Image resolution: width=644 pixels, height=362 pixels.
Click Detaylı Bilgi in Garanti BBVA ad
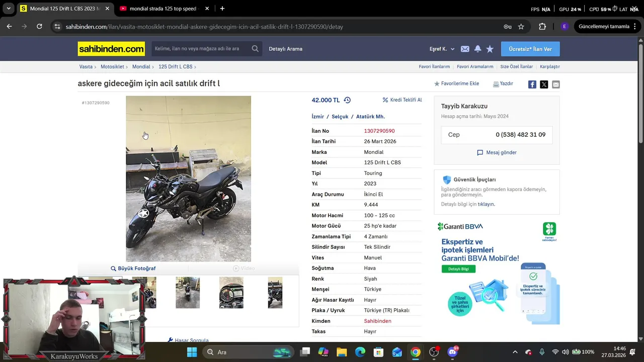pos(458,269)
